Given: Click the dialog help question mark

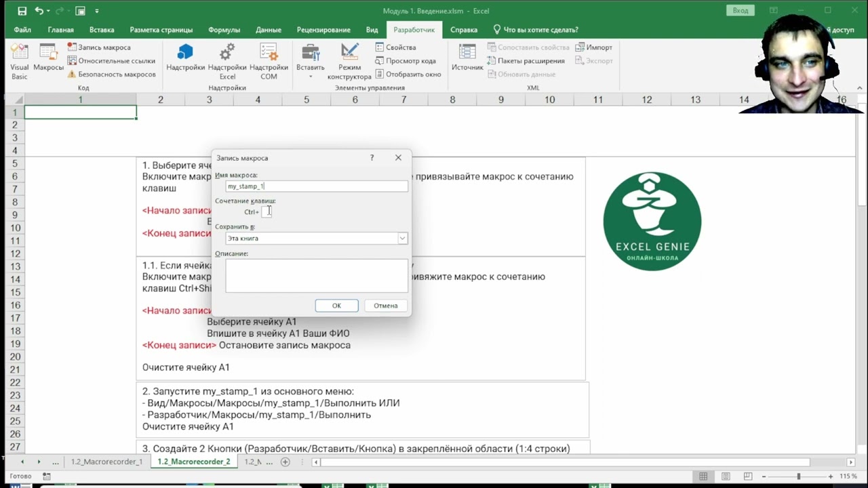Looking at the screenshot, I should (372, 157).
